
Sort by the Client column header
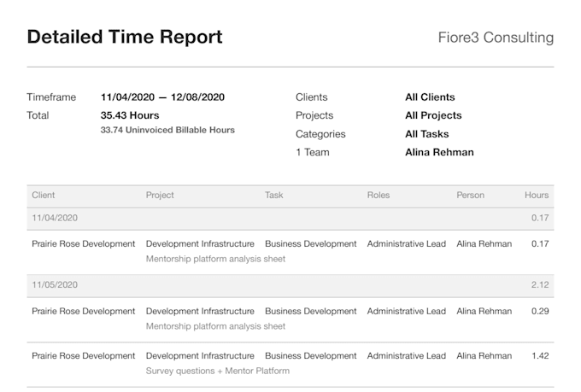click(44, 196)
